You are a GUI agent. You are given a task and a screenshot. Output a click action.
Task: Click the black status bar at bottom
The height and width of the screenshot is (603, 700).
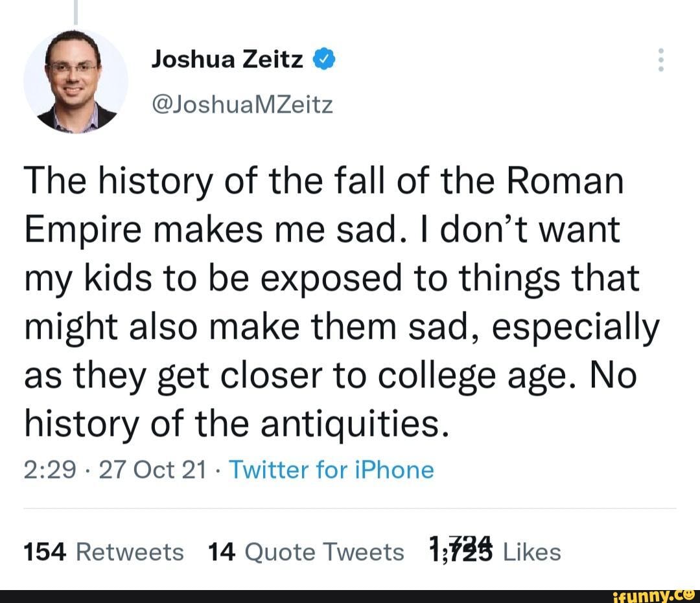(350, 595)
